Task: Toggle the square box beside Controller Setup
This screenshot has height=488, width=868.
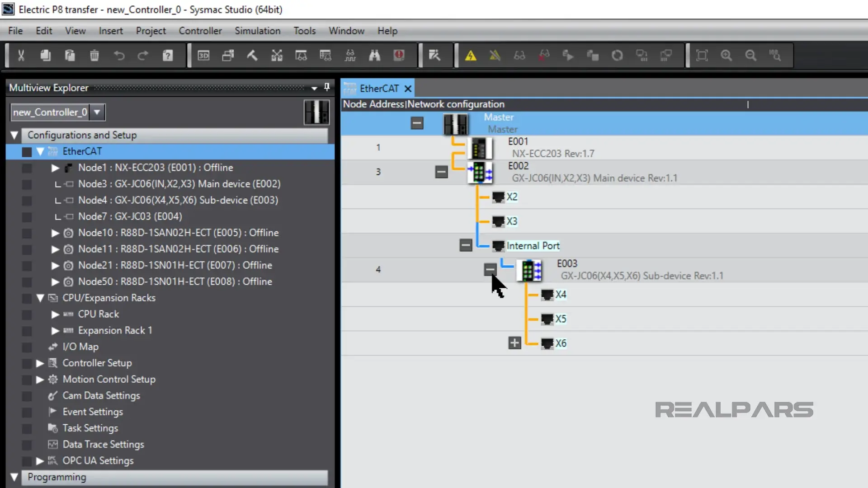Action: (x=27, y=363)
